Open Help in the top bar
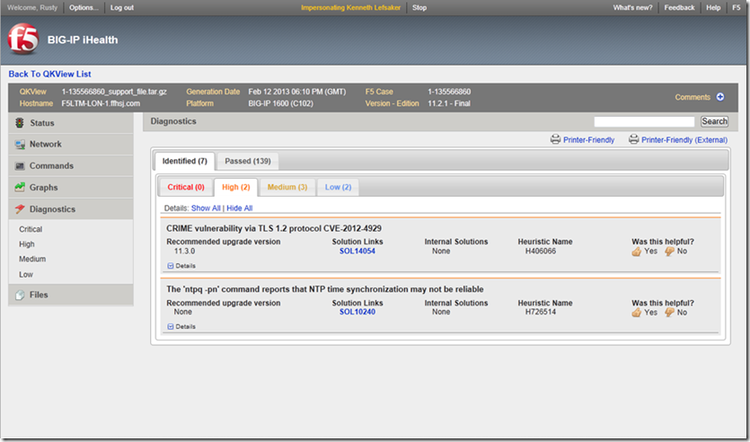The height and width of the screenshot is (442, 750). pos(713,8)
